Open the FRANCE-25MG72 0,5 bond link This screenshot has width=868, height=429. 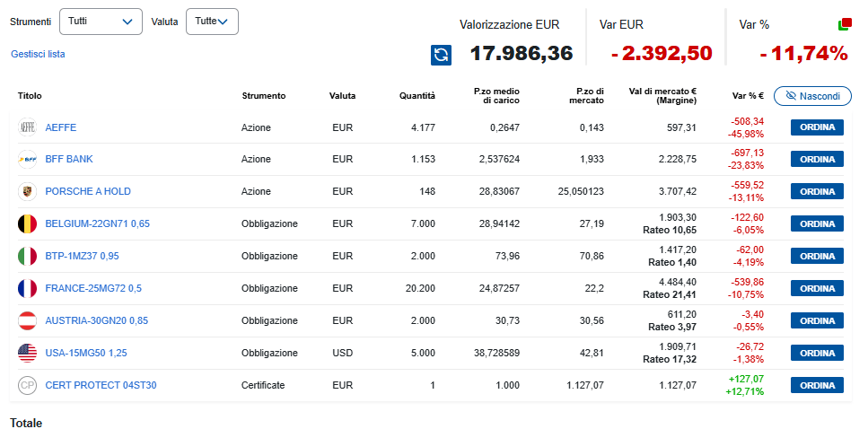pos(93,288)
